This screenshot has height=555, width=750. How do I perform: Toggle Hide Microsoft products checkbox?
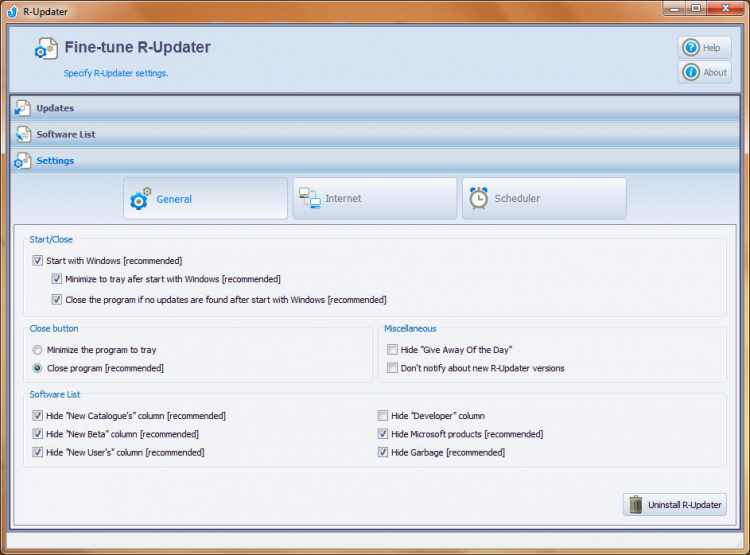click(383, 434)
